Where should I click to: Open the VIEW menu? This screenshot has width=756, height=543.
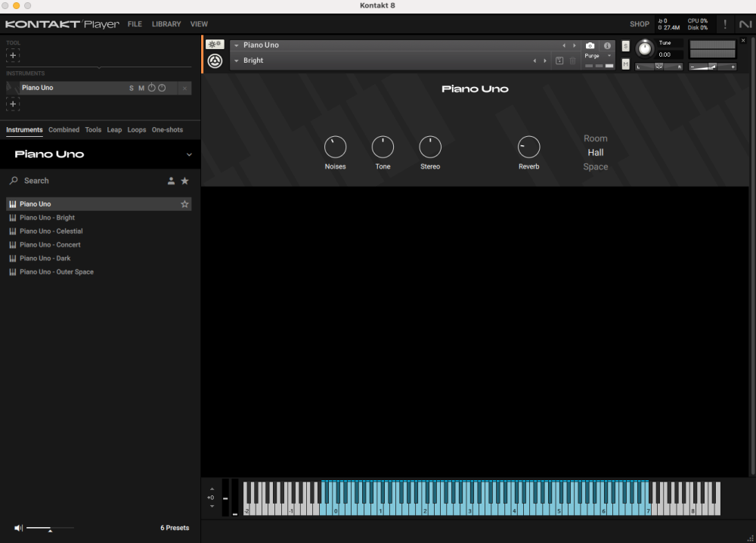click(199, 24)
